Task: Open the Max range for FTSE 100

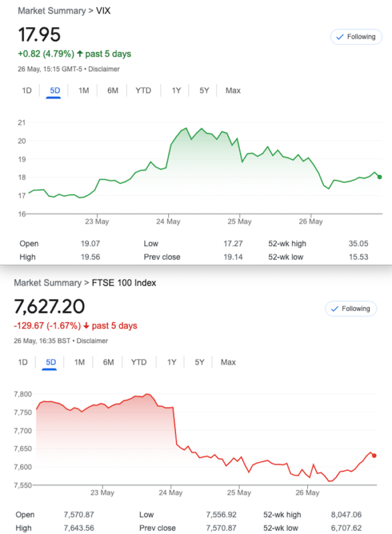Action: click(x=228, y=362)
